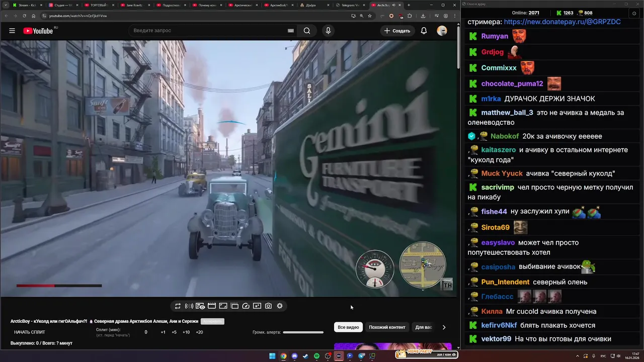Select the Похожий контент filter chip
The height and width of the screenshot is (362, 644).
coord(387,327)
